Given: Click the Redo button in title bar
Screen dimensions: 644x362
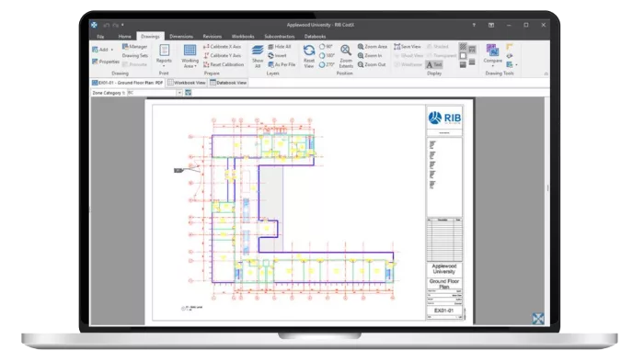Looking at the screenshot, I should (115, 25).
